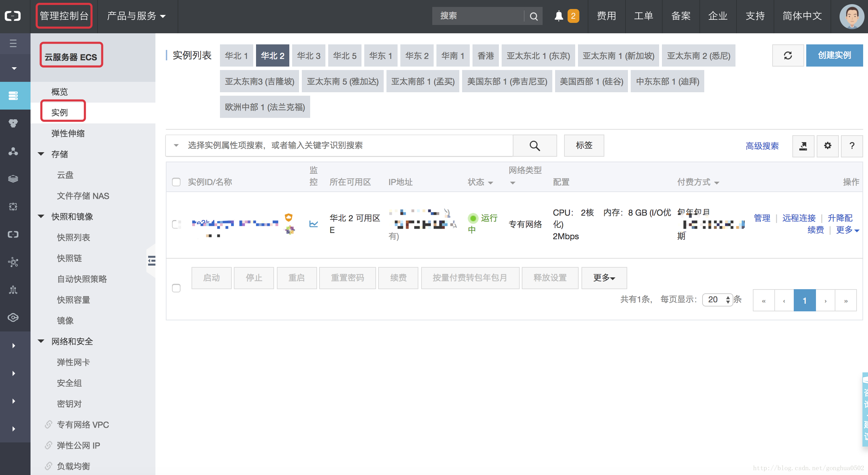Image resolution: width=868 pixels, height=475 pixels.
Task: Click the help question mark icon
Action: click(x=852, y=146)
